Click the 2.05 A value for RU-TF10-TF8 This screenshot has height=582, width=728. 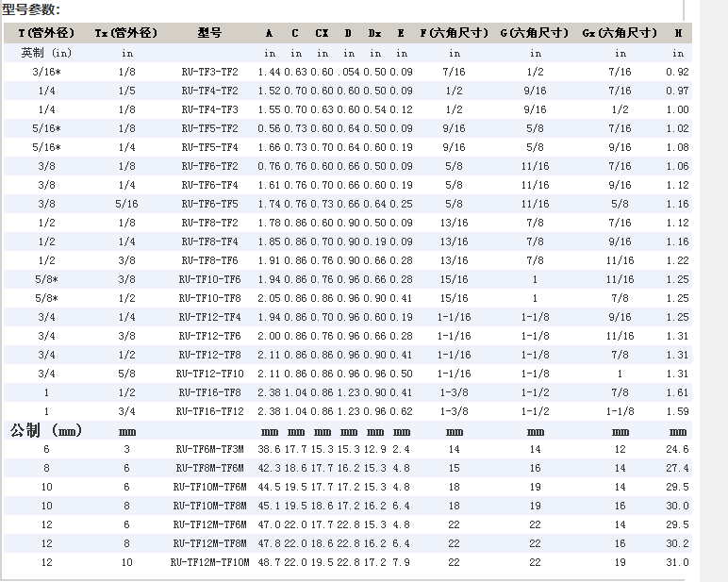(x=270, y=298)
